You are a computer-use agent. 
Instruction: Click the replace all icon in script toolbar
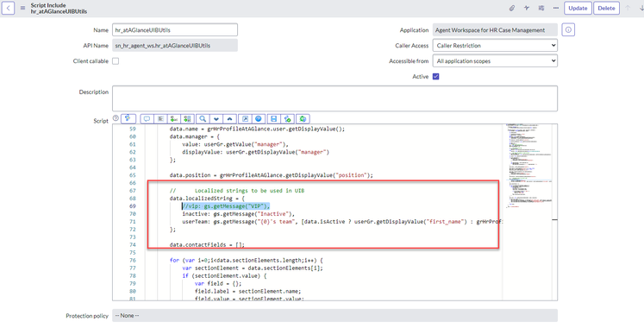pos(188,118)
